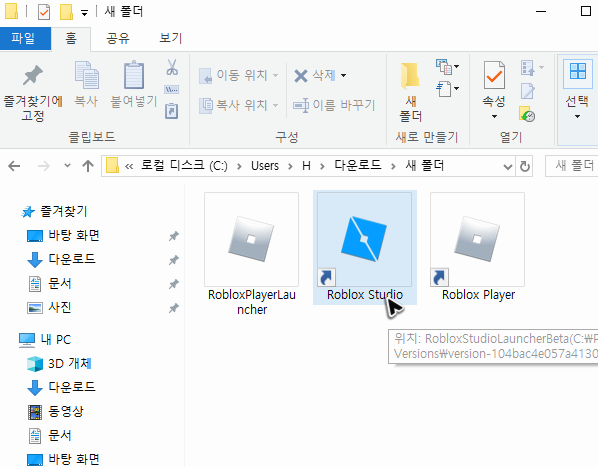Viewport: 598px width, 467px height.
Task: Open 바탕 화면 under 즐겨찾기
Action: [x=74, y=235]
